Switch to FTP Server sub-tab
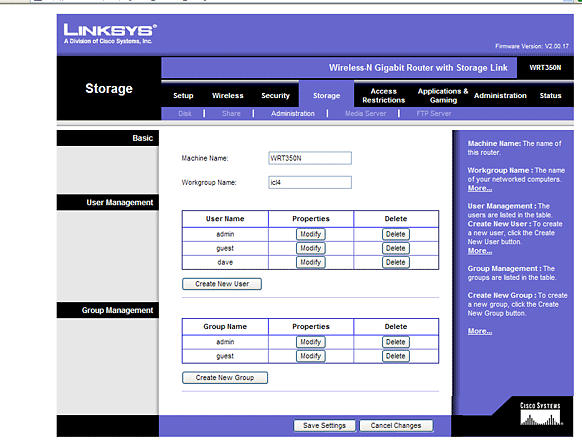582x441 pixels. [x=434, y=114]
